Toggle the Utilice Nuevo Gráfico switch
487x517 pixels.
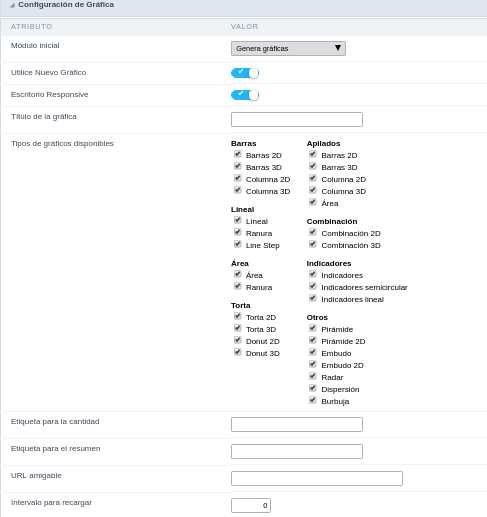pyautogui.click(x=245, y=73)
